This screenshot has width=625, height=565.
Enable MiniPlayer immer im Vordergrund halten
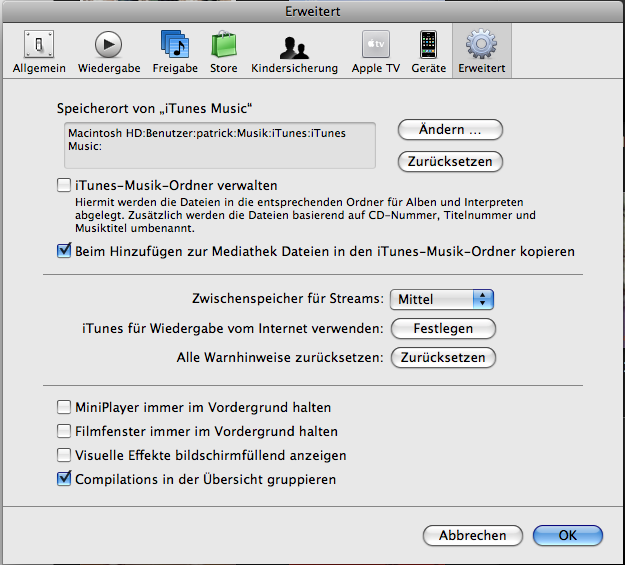point(64,408)
